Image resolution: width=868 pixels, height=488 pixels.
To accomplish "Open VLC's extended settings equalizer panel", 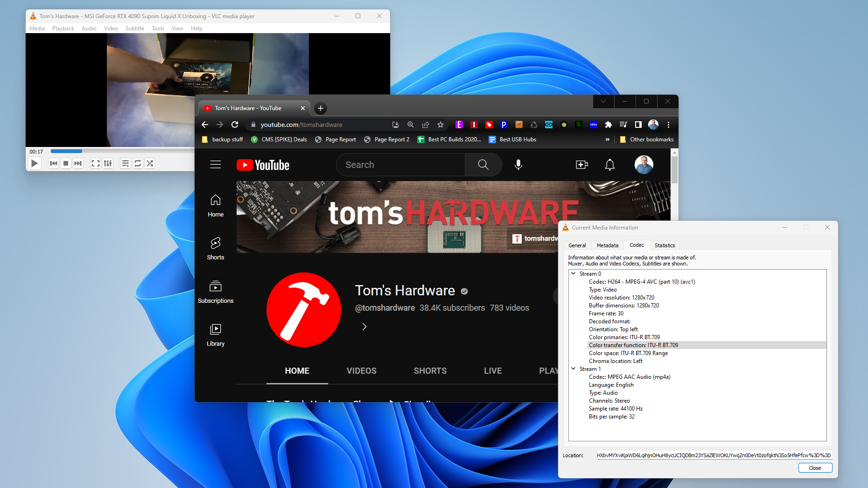I will (108, 163).
